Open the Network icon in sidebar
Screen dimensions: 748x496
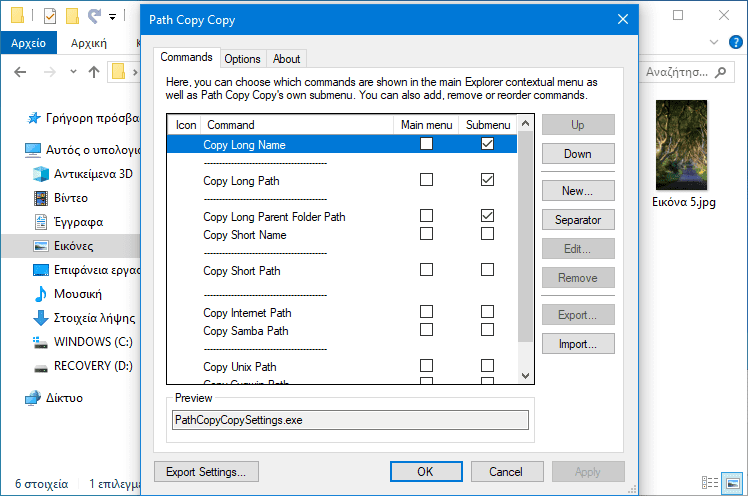click(x=32, y=397)
